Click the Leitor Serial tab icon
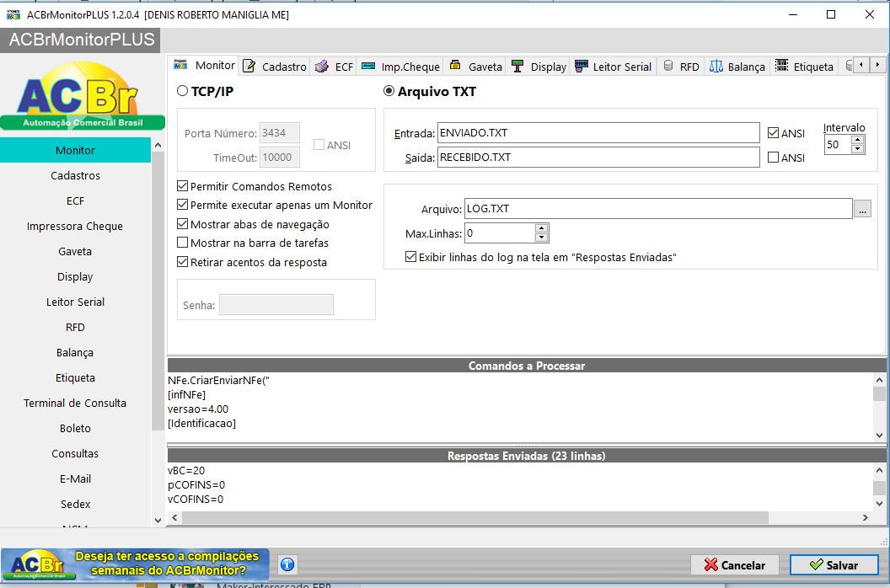 (x=582, y=67)
